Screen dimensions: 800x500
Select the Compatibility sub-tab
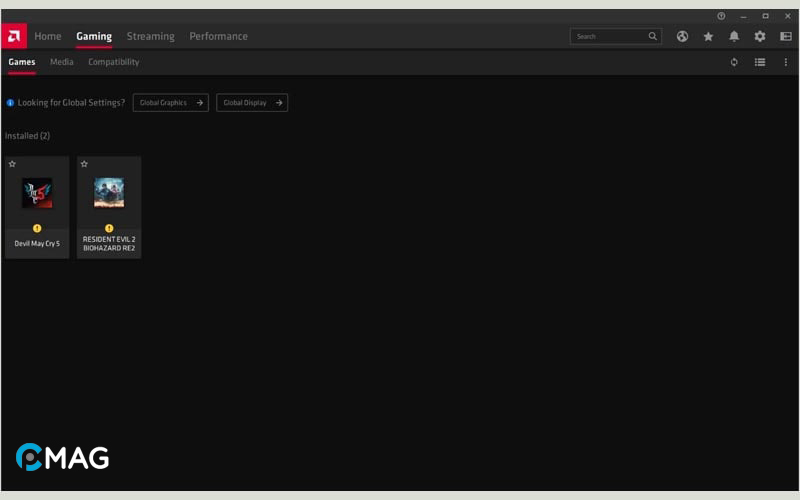pos(113,62)
